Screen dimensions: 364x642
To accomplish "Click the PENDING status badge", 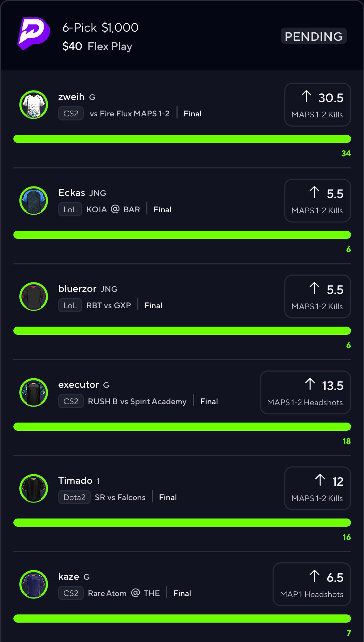I will coord(314,36).
